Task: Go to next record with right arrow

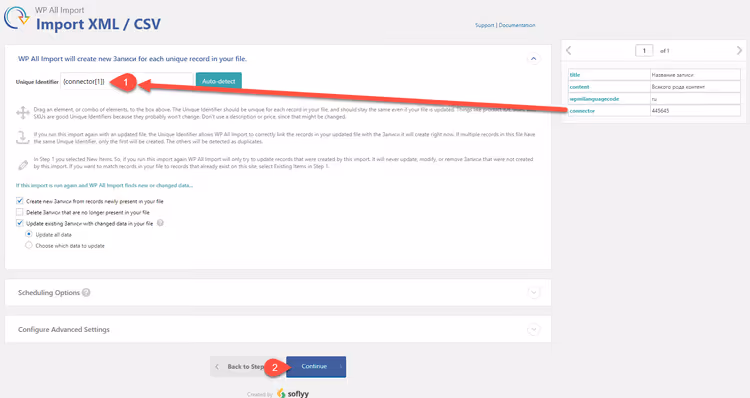Action: click(739, 50)
